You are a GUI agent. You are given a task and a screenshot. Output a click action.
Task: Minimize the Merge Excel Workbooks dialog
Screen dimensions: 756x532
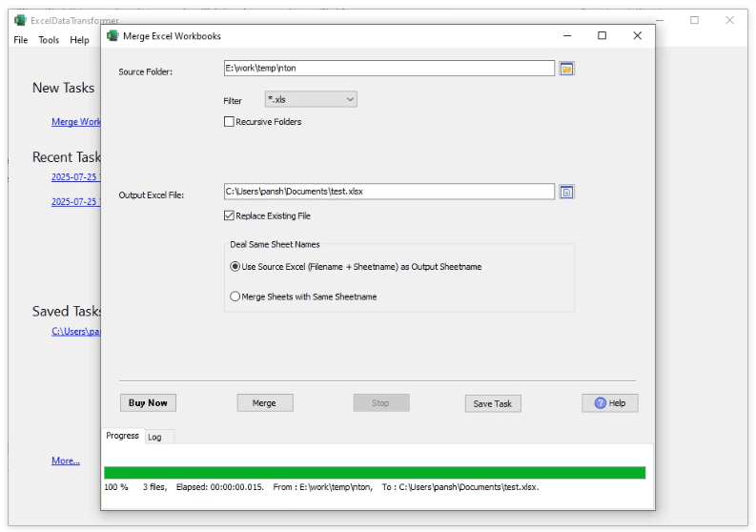tap(567, 35)
